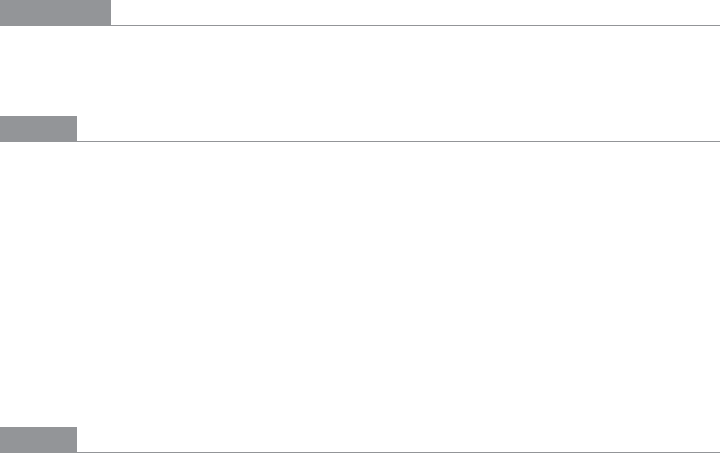Click the left end of the bottom gray tab
This screenshot has width=720, height=453.
tap(1, 440)
